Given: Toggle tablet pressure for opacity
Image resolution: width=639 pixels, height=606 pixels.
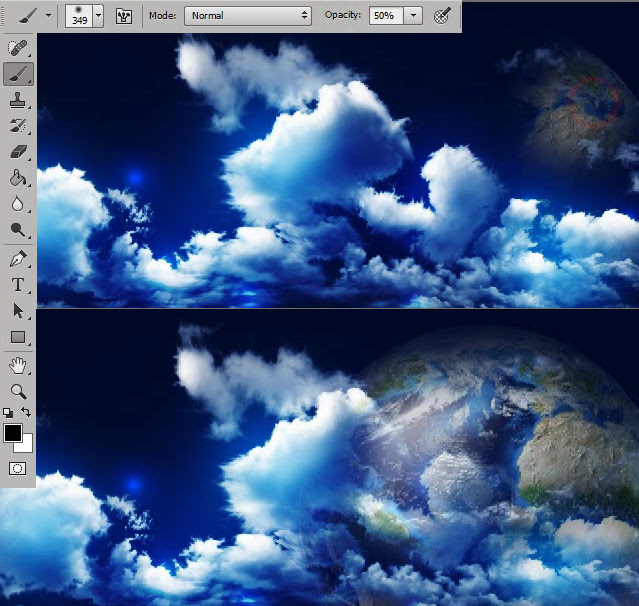Looking at the screenshot, I should (443, 16).
